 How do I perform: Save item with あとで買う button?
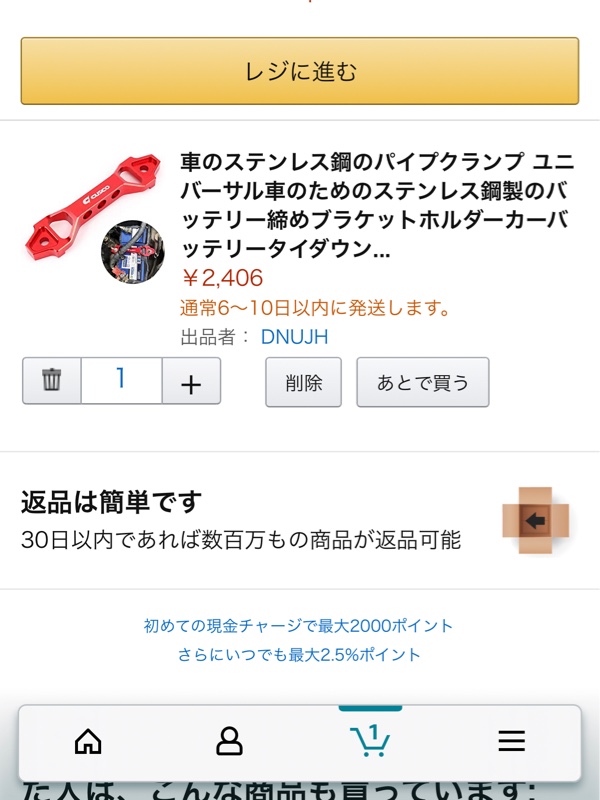click(423, 382)
